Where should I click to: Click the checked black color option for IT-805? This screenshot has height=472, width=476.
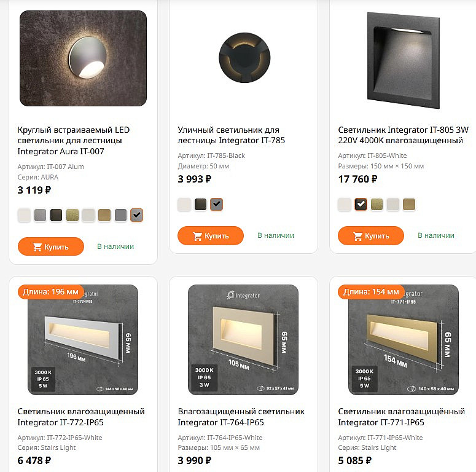point(361,205)
